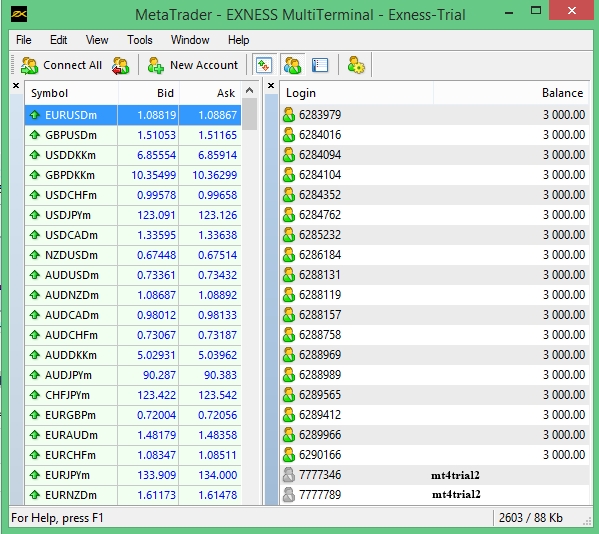Open the Help menu
599x534 pixels.
coord(238,40)
